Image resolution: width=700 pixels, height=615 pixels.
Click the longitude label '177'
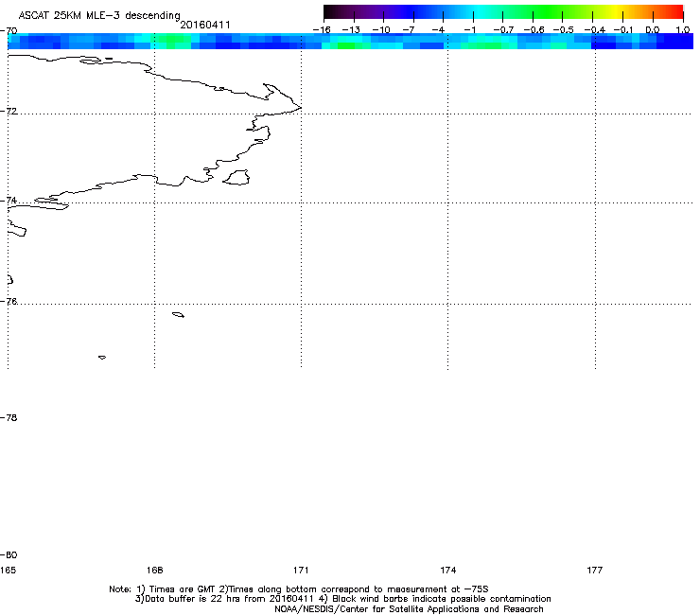pyautogui.click(x=595, y=570)
